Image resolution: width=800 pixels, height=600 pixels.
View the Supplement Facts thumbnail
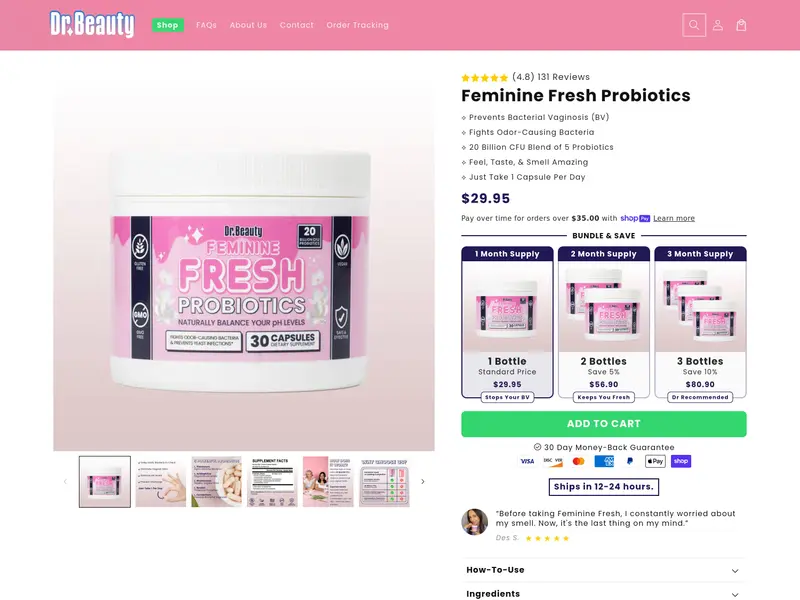[x=272, y=482]
